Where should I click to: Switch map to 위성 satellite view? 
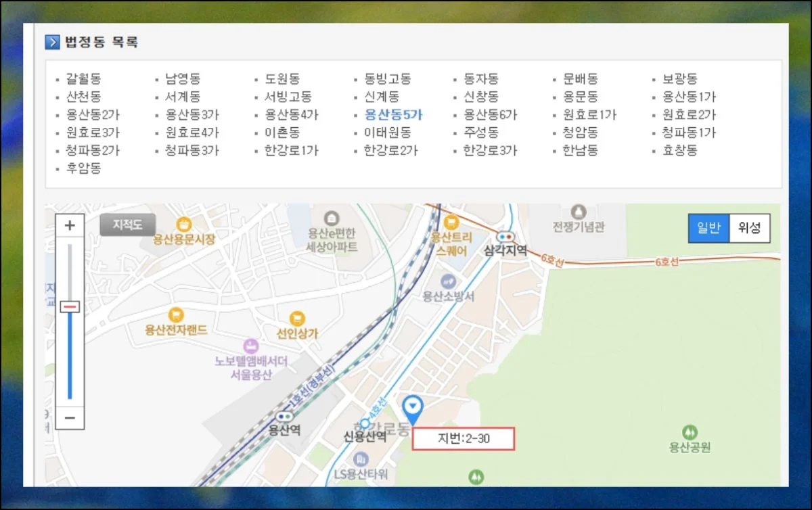tap(750, 228)
